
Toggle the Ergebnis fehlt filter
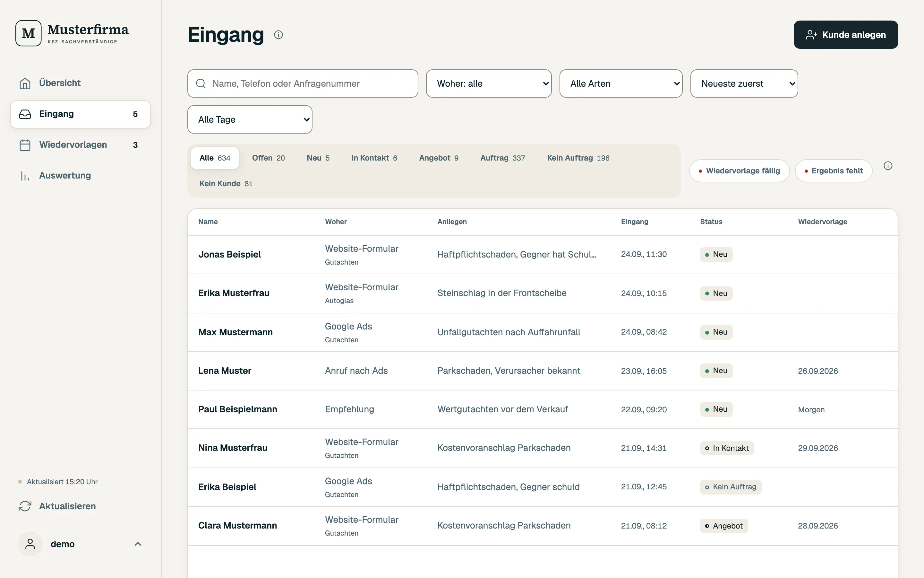click(x=834, y=171)
